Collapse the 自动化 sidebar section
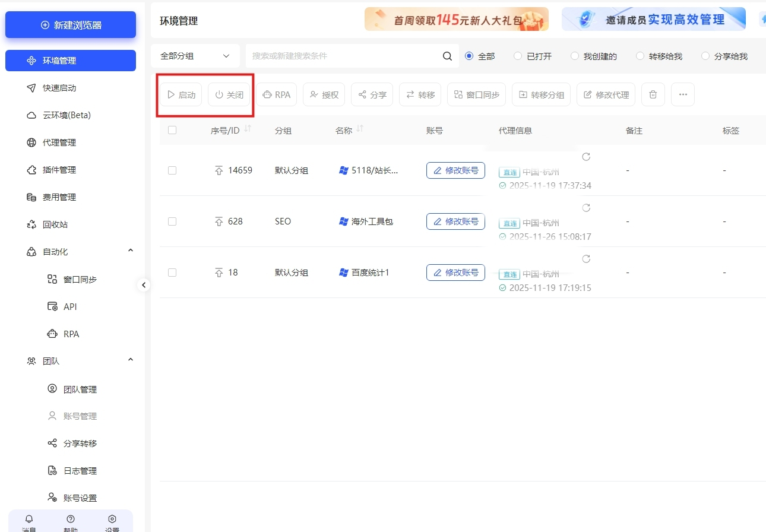This screenshot has width=766, height=532. tap(130, 251)
